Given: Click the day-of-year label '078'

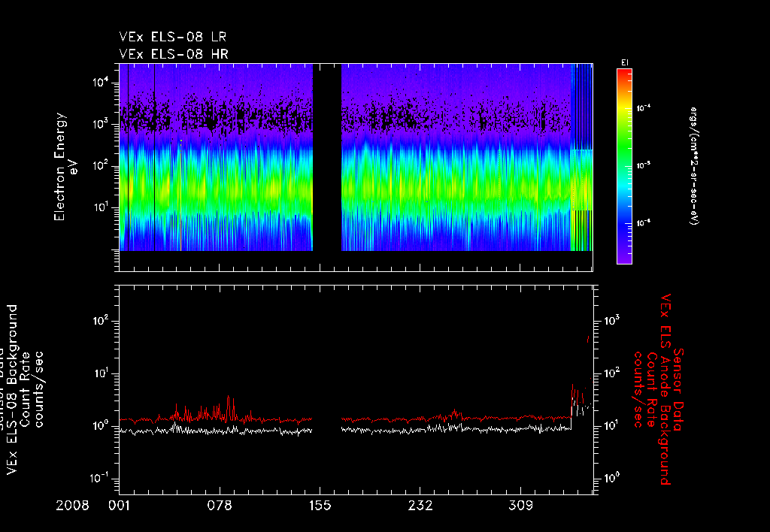Looking at the screenshot, I should point(220,506).
